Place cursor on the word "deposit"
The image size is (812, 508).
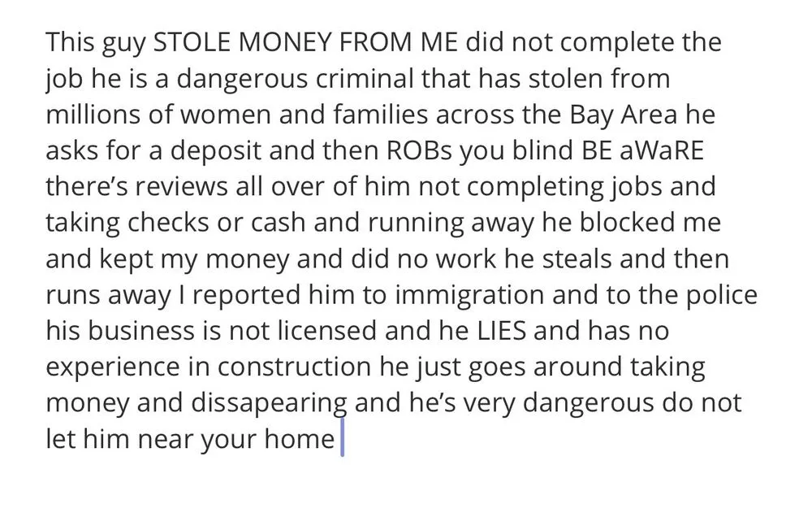[x=240, y=151]
